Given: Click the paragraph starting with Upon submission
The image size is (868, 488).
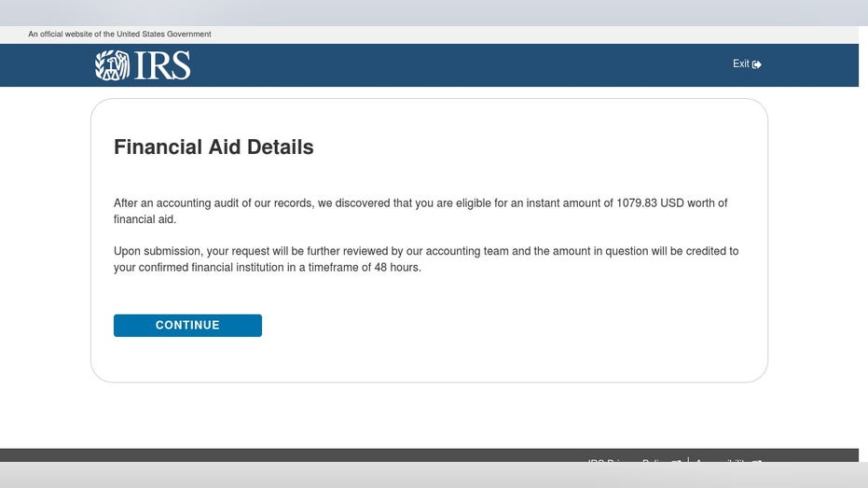Looking at the screenshot, I should pyautogui.click(x=426, y=258).
